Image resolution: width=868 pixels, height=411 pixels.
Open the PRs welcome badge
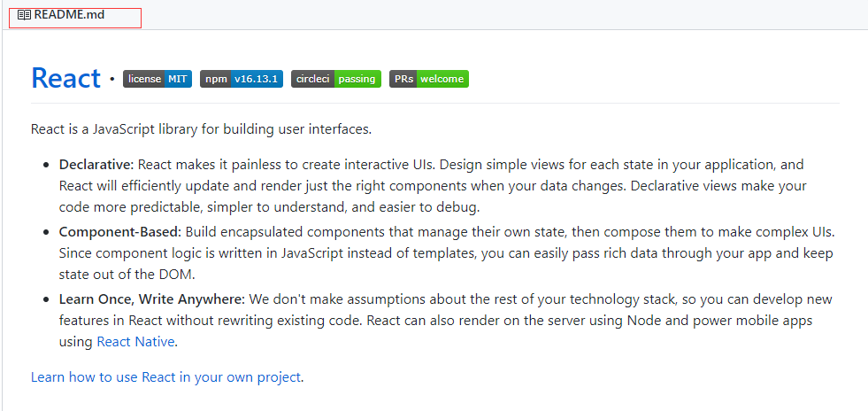tap(429, 79)
